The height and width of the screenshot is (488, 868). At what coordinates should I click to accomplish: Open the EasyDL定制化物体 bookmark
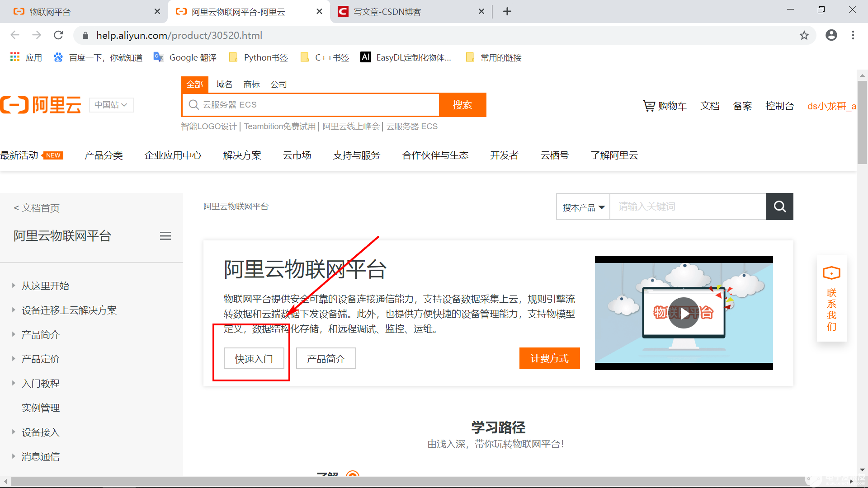coord(406,57)
